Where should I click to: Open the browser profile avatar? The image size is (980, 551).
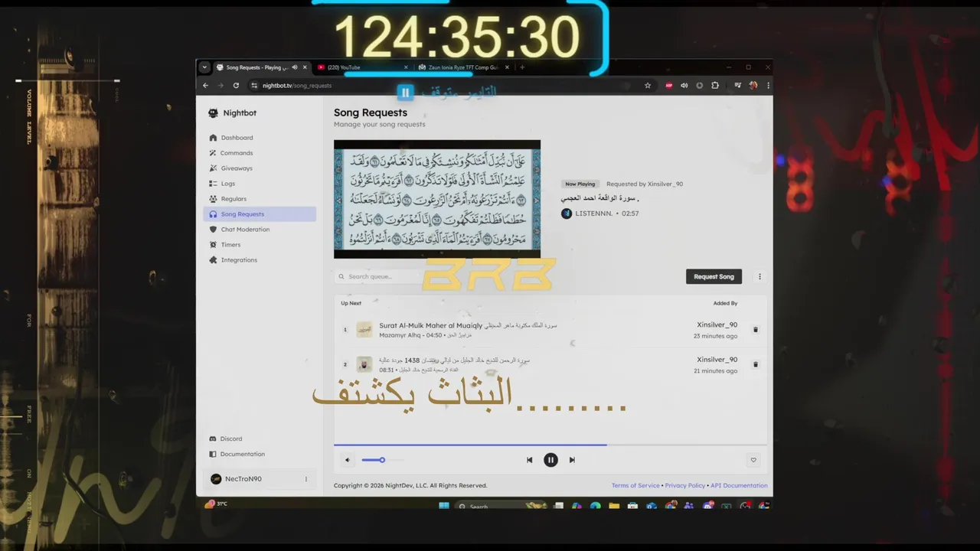point(753,86)
